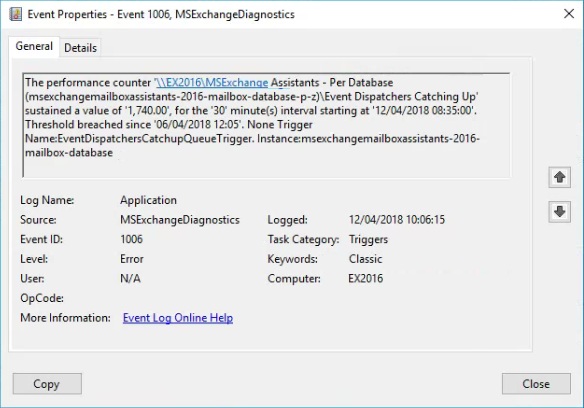584x408 pixels.
Task: Click the OpCode label
Action: click(x=42, y=298)
